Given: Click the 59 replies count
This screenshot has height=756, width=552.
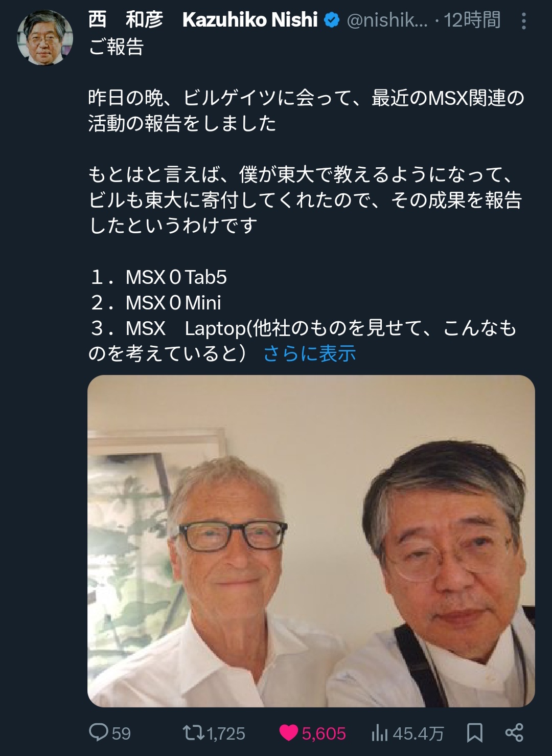Looking at the screenshot, I should point(121,733).
